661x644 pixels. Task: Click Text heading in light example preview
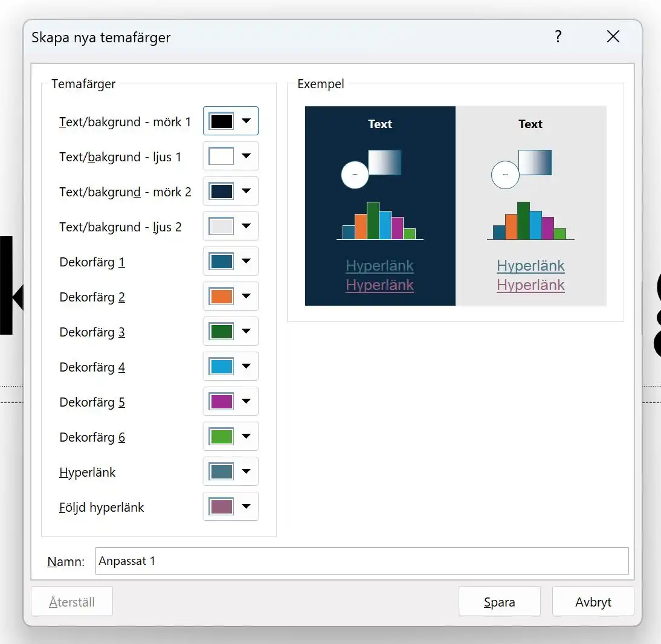point(530,124)
